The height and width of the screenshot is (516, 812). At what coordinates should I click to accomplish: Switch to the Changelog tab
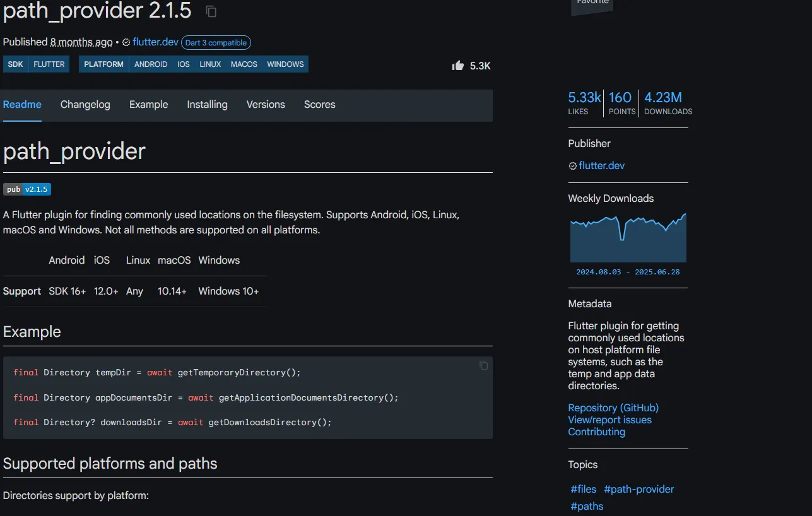click(85, 105)
